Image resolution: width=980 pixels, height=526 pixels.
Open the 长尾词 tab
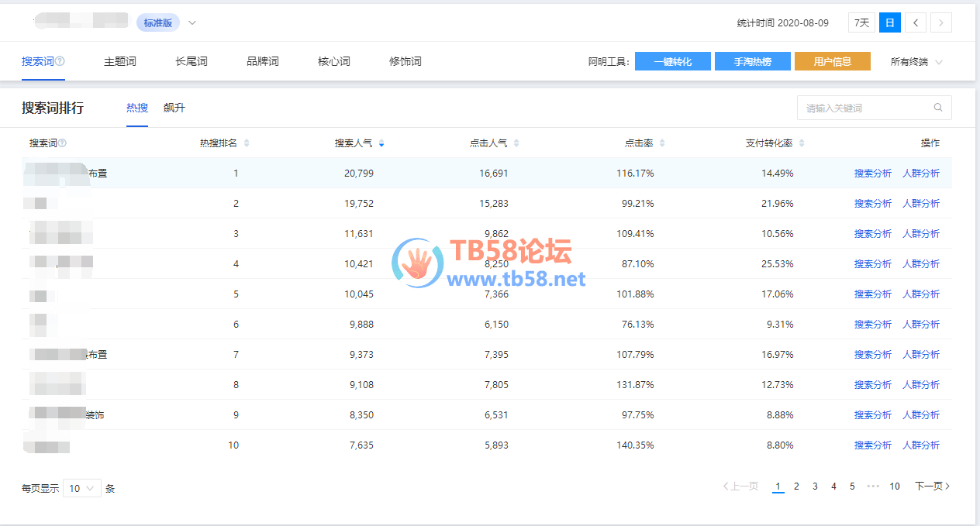click(x=192, y=61)
